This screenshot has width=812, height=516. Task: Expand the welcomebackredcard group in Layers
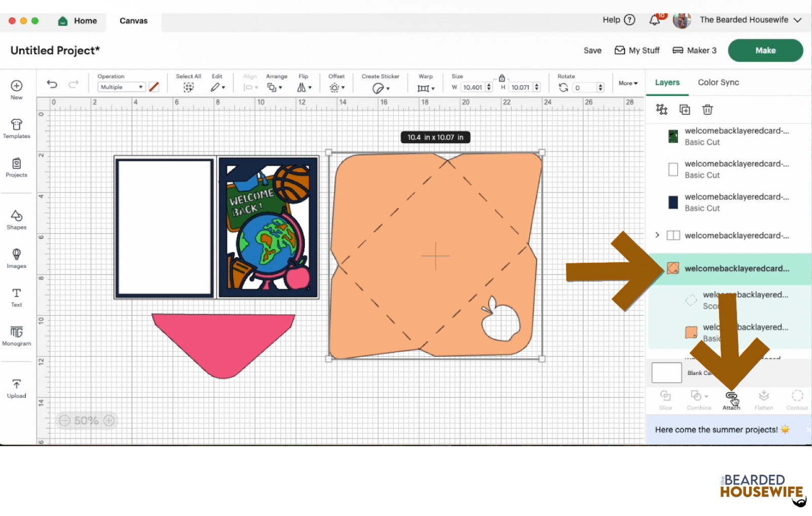657,235
